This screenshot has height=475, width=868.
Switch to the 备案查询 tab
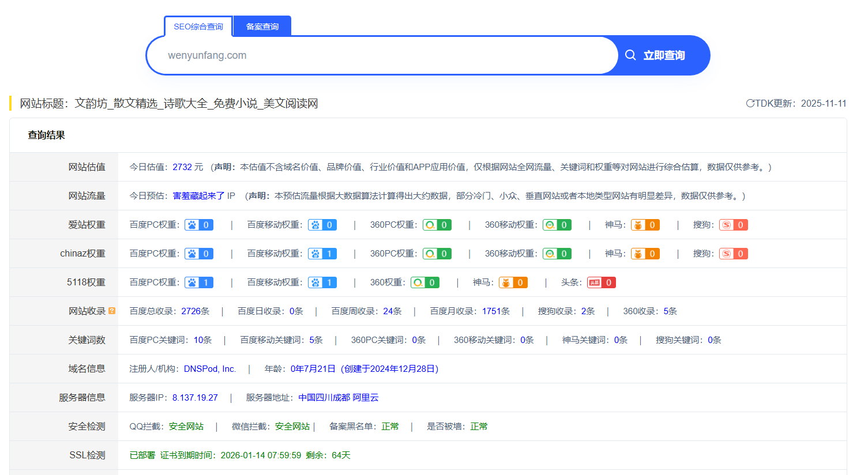point(262,26)
